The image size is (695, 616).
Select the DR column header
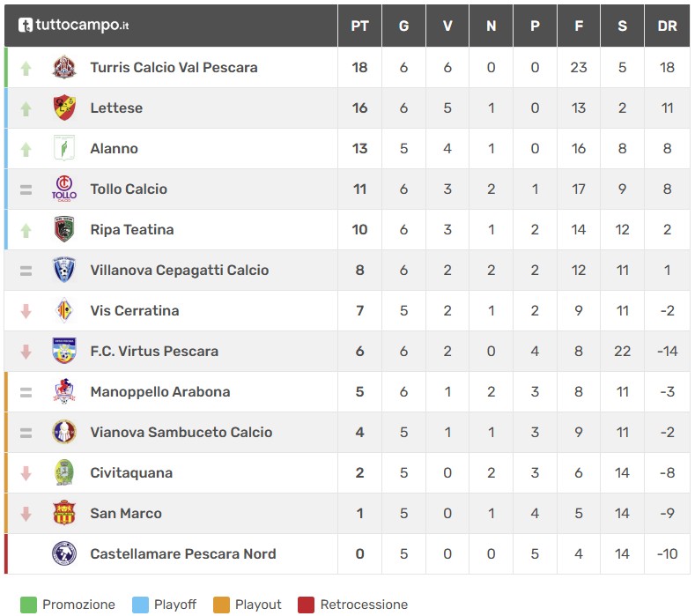click(667, 26)
